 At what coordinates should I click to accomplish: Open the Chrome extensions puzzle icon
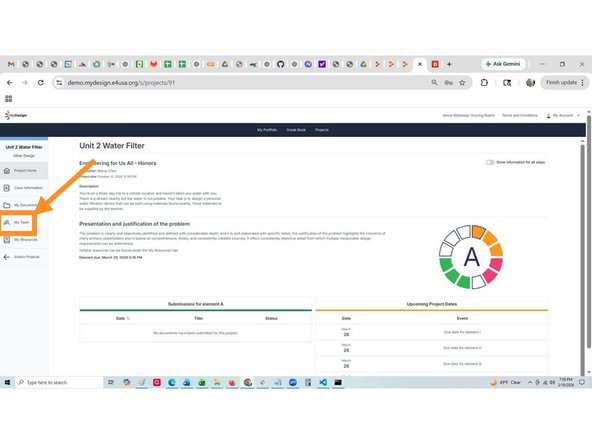484,83
